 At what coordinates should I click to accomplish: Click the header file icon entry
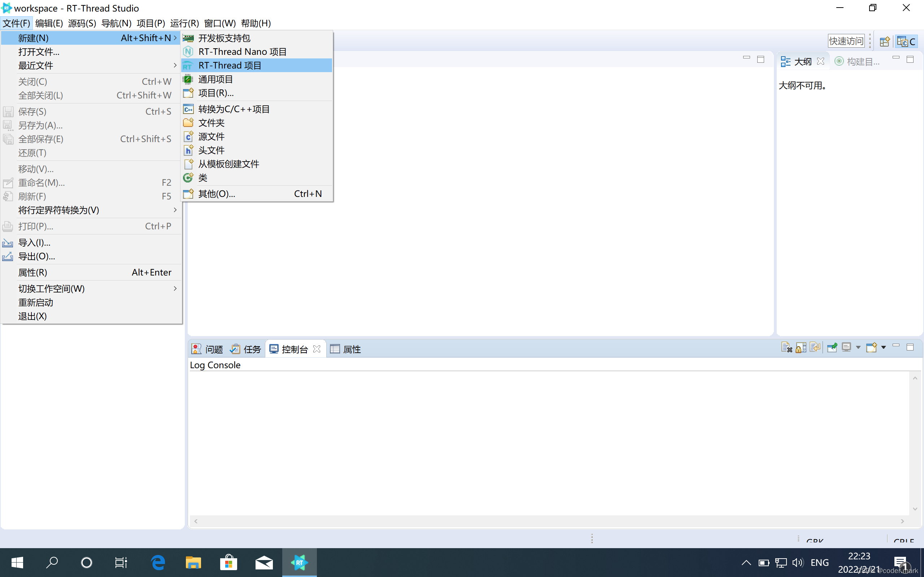tap(188, 150)
